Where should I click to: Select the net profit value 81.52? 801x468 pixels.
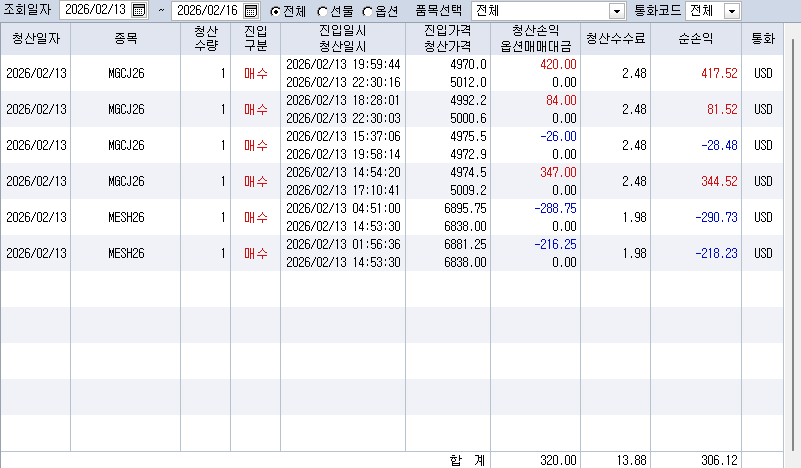coord(722,109)
